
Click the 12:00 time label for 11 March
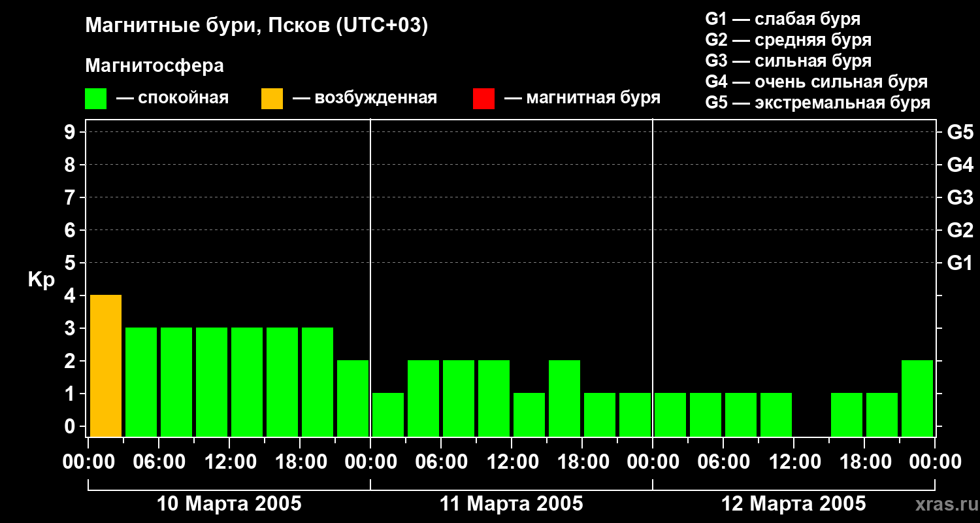tap(512, 462)
